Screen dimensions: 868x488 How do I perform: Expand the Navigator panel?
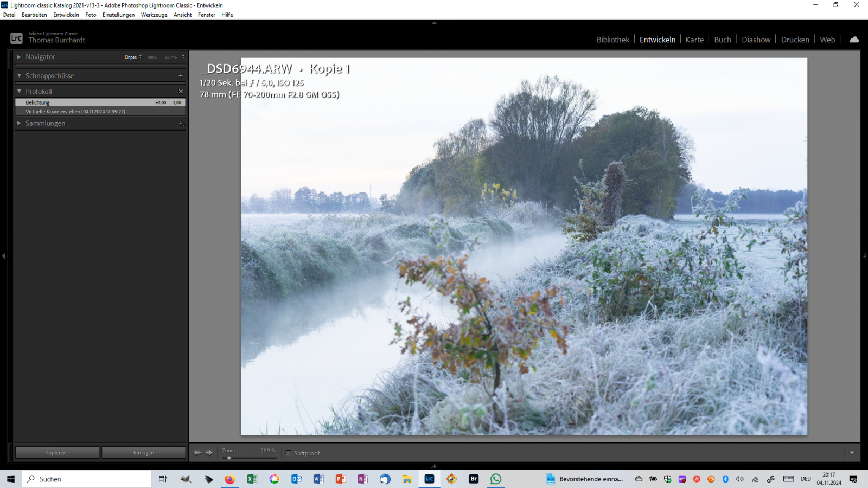click(x=20, y=57)
